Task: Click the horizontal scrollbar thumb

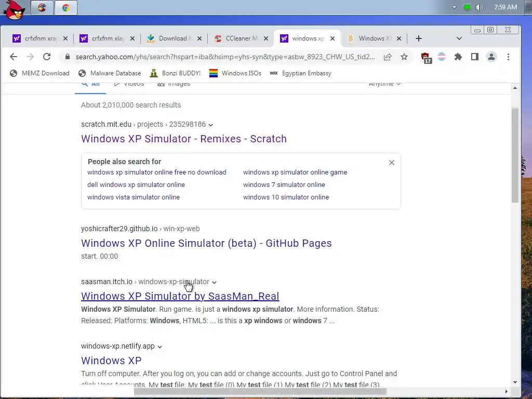Action: 260,392
